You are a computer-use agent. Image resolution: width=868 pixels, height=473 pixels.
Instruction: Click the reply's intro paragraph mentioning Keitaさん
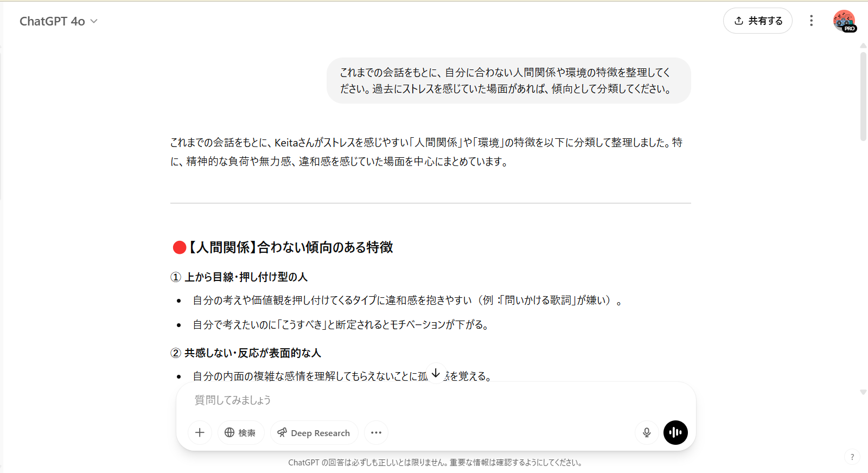click(x=426, y=152)
